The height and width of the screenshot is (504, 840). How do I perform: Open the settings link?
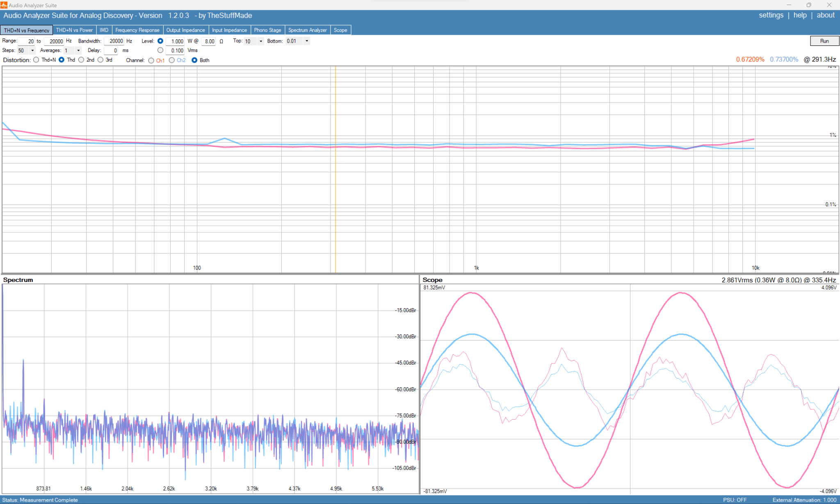pos(771,15)
